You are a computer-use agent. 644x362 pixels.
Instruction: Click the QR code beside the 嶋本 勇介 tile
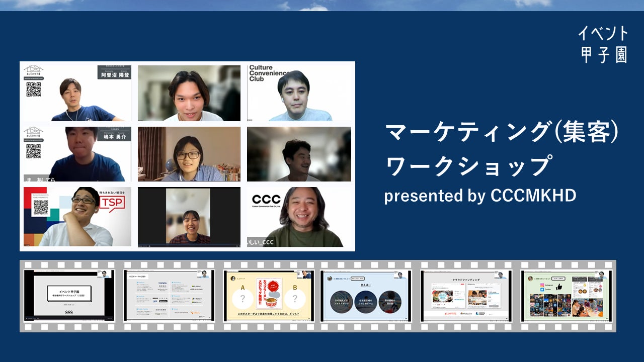tap(34, 151)
